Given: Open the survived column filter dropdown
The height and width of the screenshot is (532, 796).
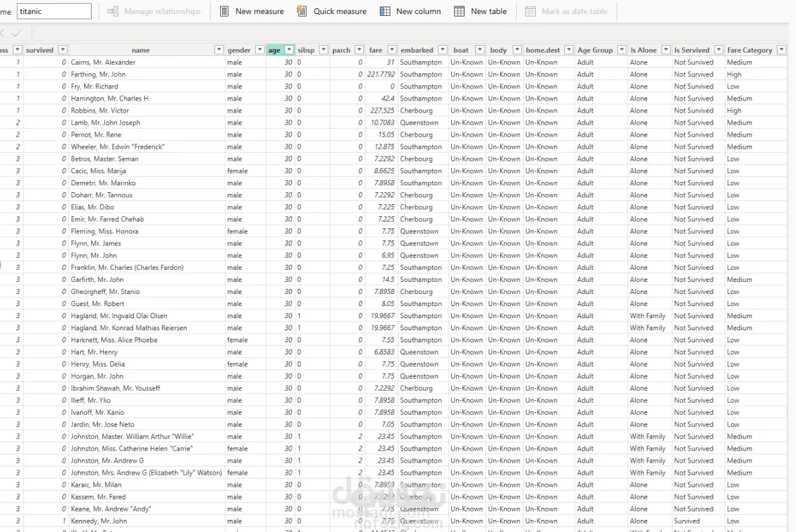Looking at the screenshot, I should pyautogui.click(x=62, y=50).
